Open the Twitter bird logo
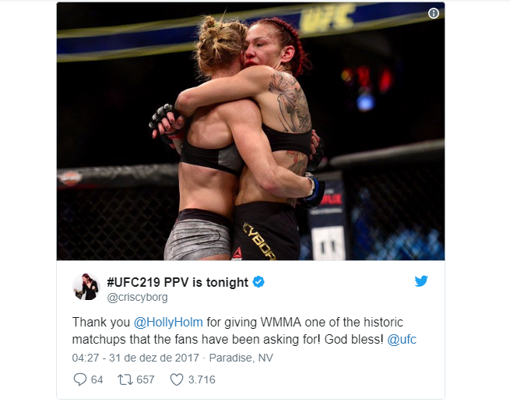 [x=421, y=281]
